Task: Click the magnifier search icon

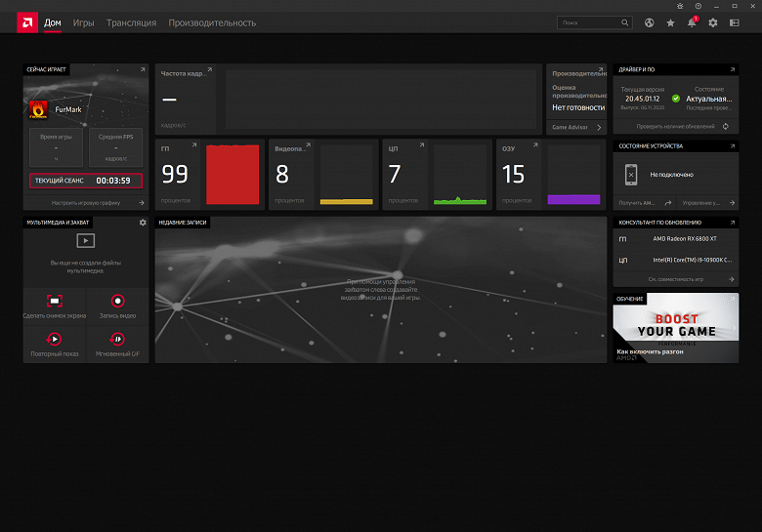Action: pyautogui.click(x=625, y=22)
